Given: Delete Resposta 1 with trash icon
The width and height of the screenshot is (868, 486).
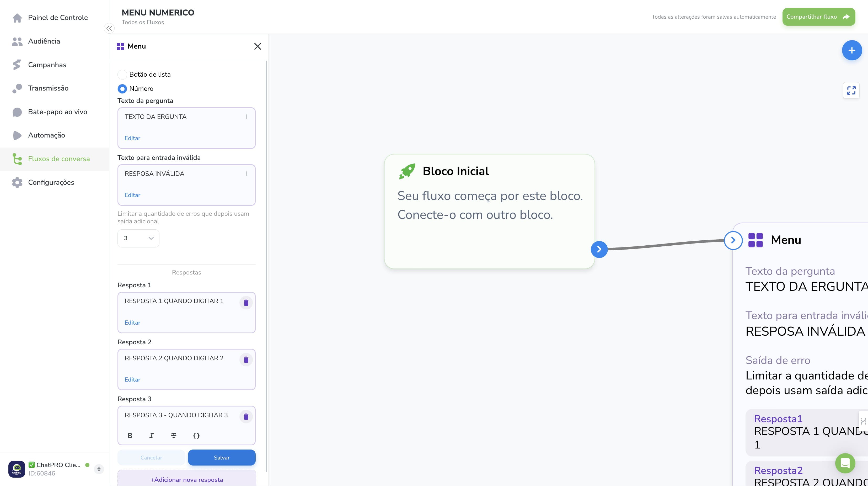Looking at the screenshot, I should 246,303.
